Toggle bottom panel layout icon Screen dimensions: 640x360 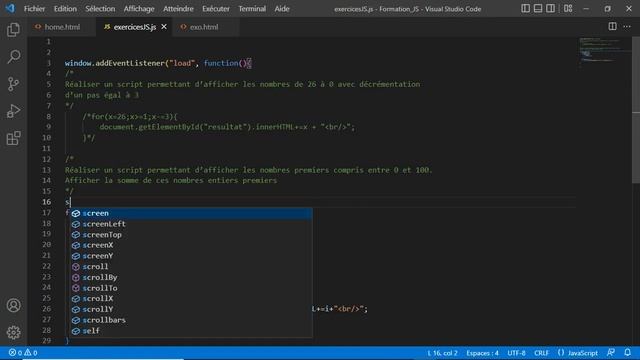(538, 9)
